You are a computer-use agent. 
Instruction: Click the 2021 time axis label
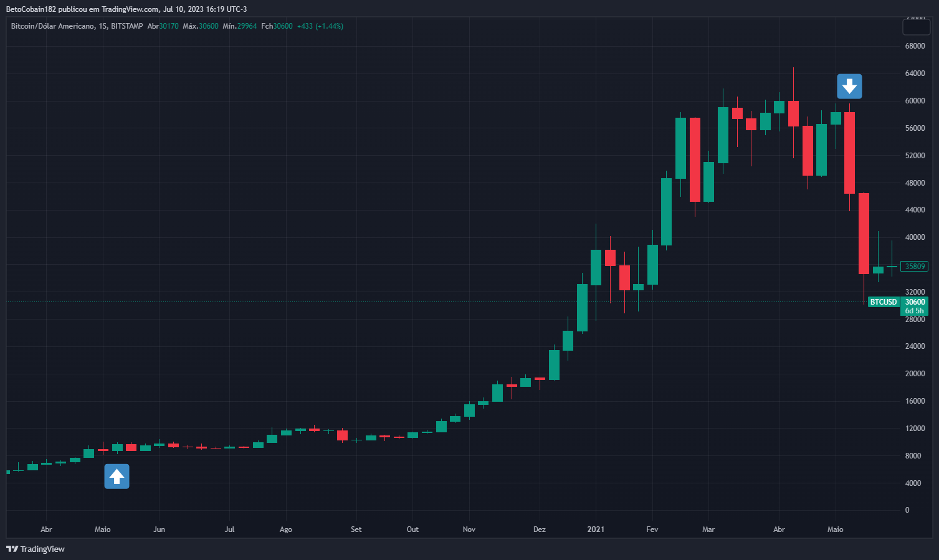[596, 529]
